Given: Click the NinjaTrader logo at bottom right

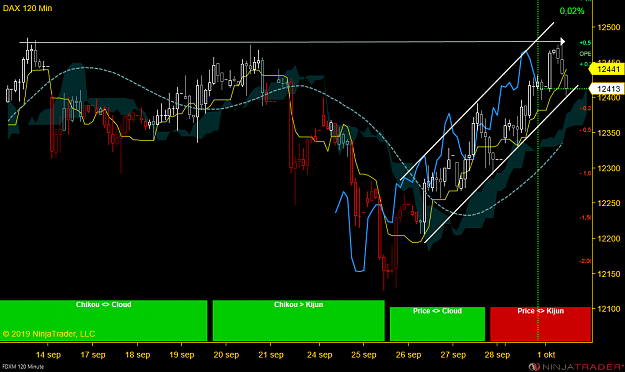Looking at the screenshot, I should [x=576, y=366].
